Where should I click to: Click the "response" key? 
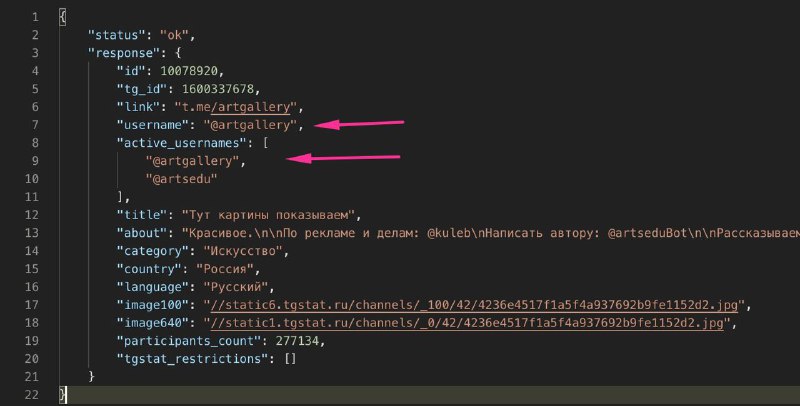click(x=124, y=53)
